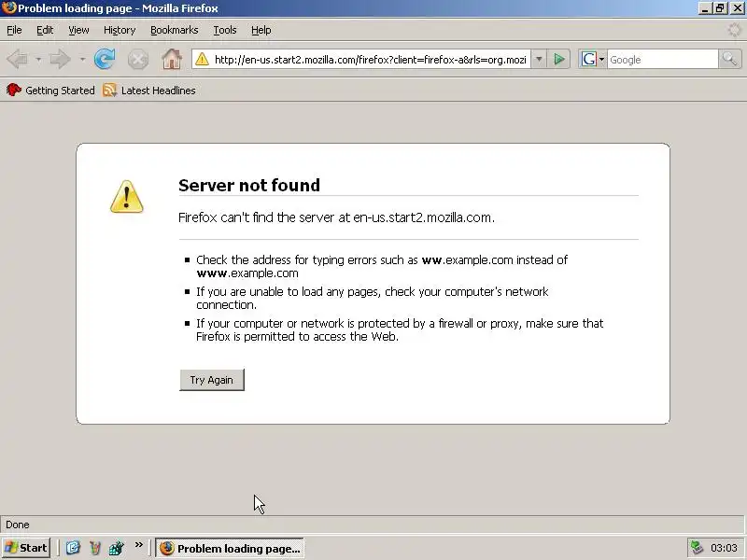
Task: Click the text 'Firefox can't find the server' line
Action: click(336, 217)
